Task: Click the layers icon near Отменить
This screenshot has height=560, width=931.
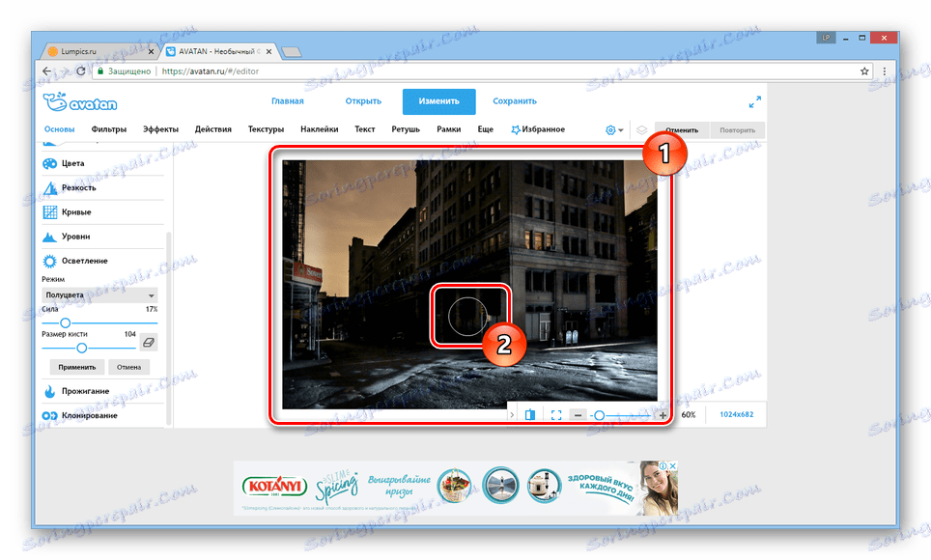Action: pyautogui.click(x=641, y=130)
